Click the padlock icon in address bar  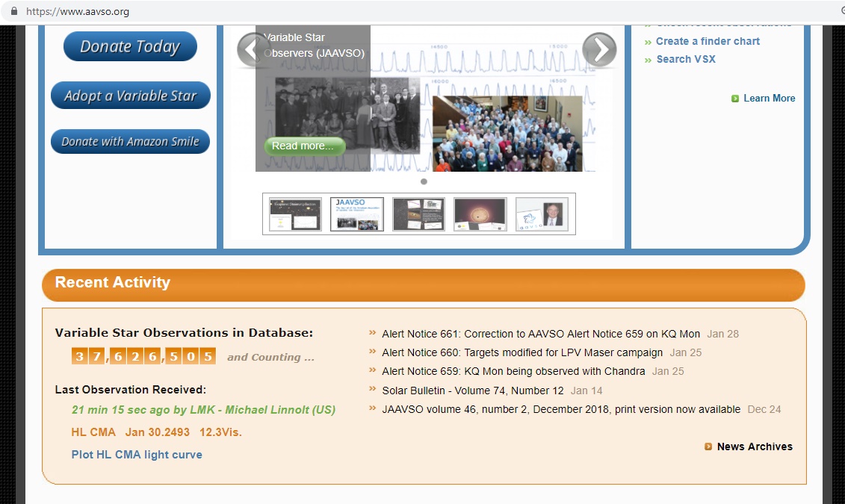coord(13,12)
